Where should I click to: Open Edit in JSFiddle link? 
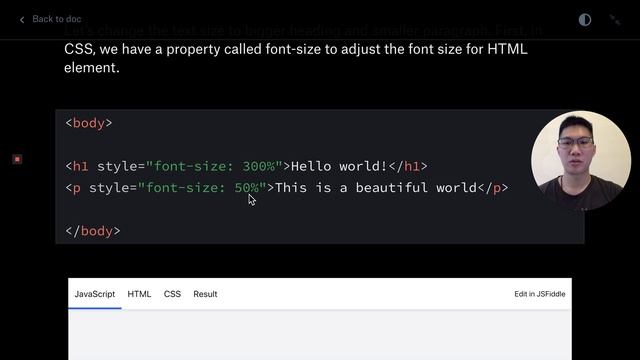pyautogui.click(x=540, y=294)
